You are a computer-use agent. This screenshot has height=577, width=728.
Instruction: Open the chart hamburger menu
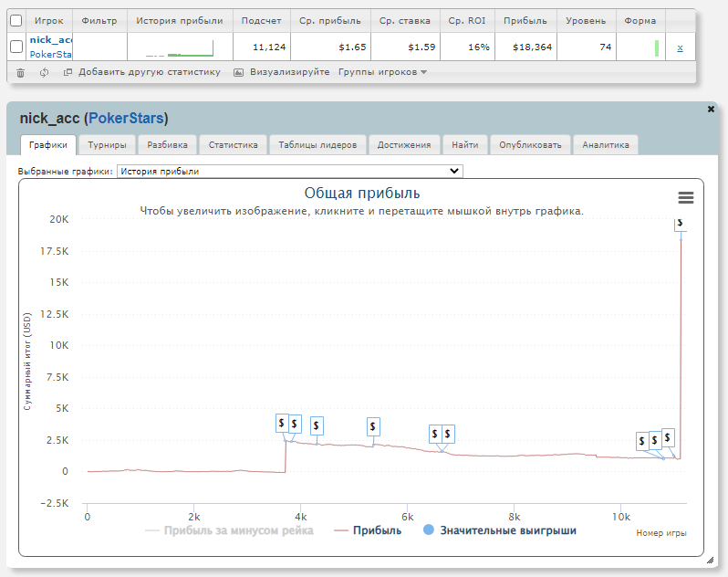(686, 197)
